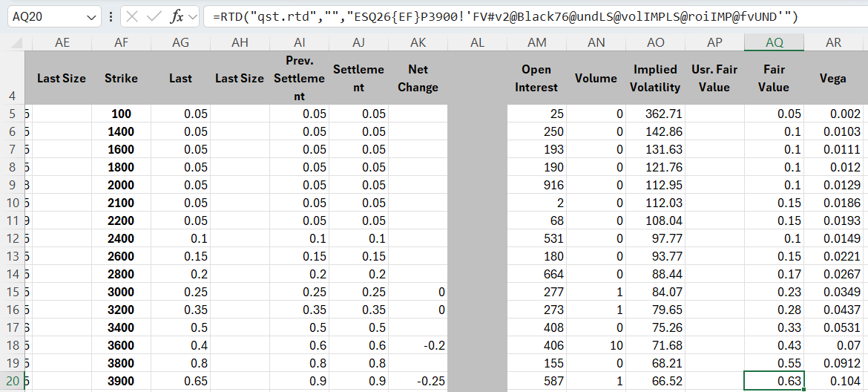The width and height of the screenshot is (868, 392).
Task: Select column AG header
Action: coord(180,42)
